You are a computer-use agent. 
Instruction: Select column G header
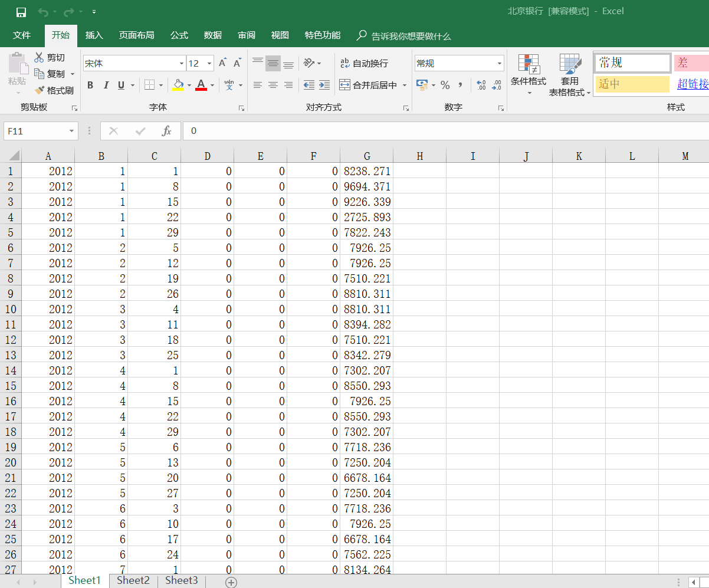367,156
